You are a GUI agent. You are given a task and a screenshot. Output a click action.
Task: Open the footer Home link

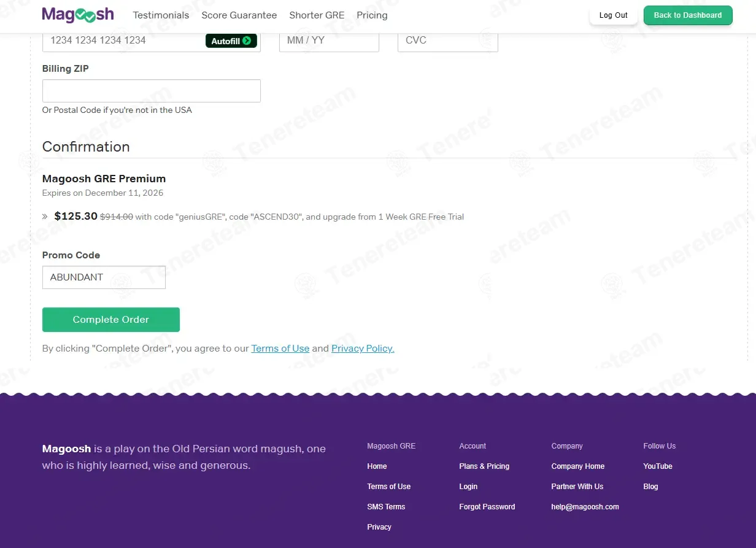(x=377, y=466)
